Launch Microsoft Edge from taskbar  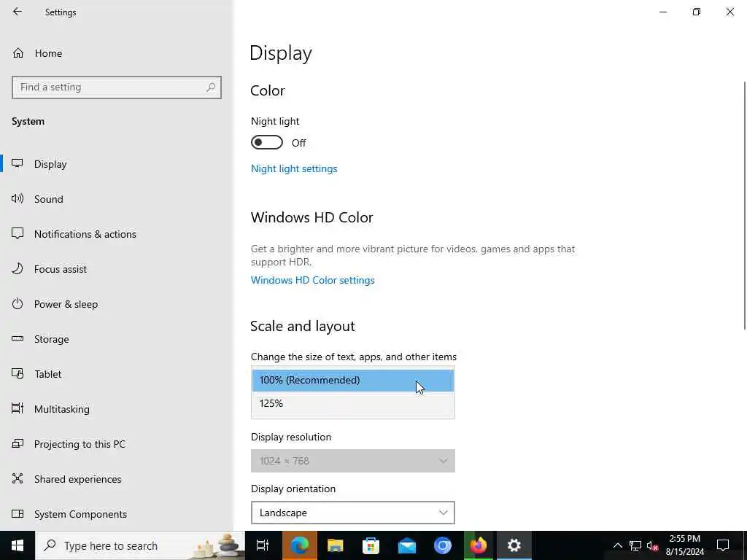pyautogui.click(x=300, y=545)
